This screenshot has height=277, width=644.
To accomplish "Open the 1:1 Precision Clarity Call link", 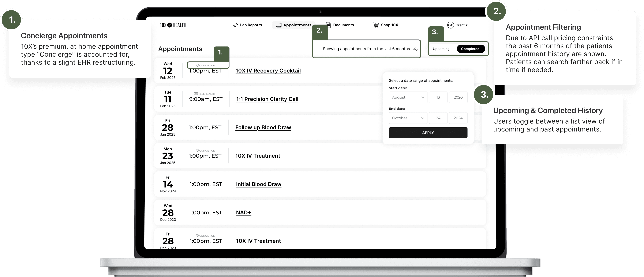I will pos(267,99).
